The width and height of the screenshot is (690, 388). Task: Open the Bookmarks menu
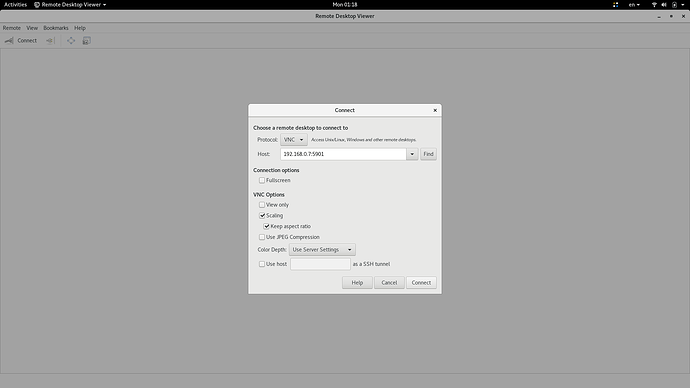click(x=56, y=28)
